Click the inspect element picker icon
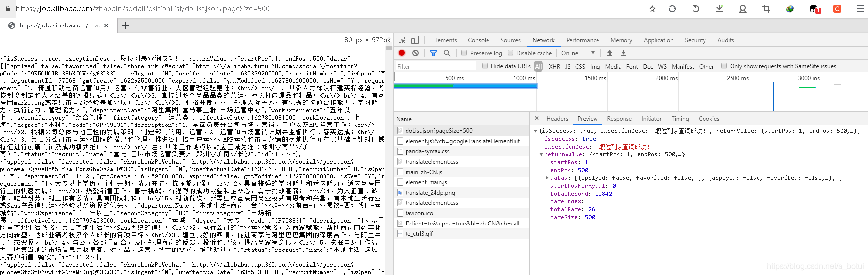This screenshot has width=868, height=275. (x=402, y=40)
